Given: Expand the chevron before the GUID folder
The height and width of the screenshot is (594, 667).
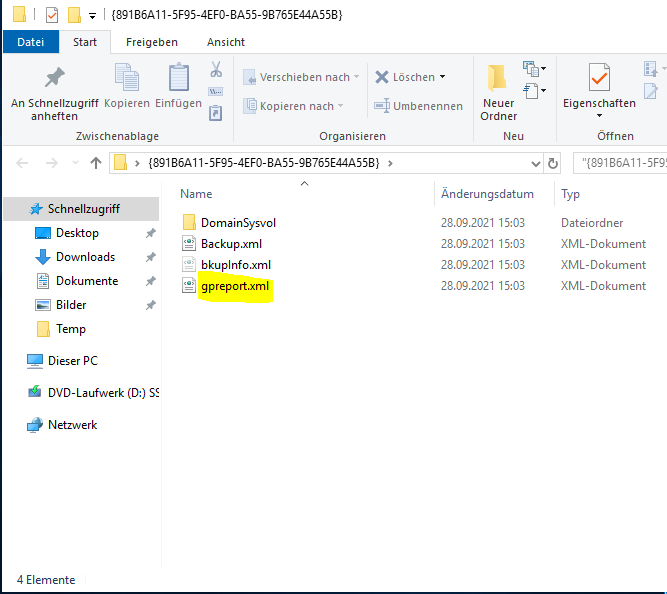Looking at the screenshot, I should (x=137, y=163).
